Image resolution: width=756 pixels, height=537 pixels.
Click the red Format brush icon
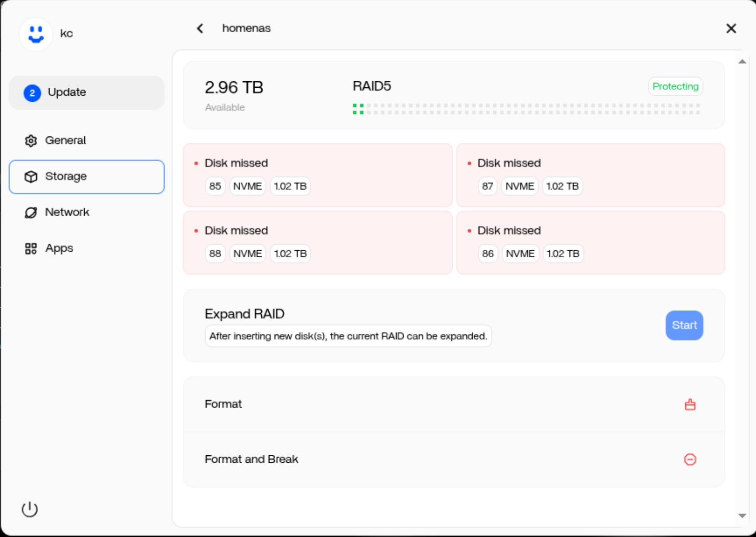tap(690, 404)
